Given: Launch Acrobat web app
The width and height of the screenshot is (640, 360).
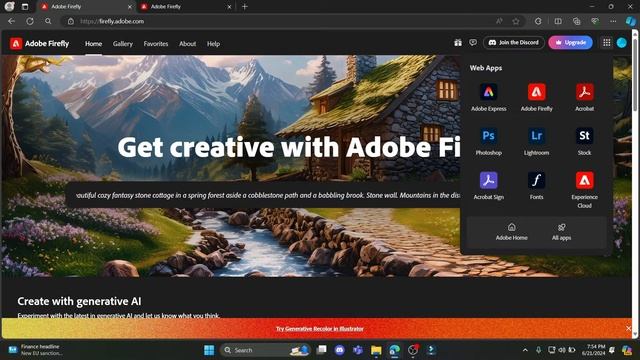Looking at the screenshot, I should pyautogui.click(x=584, y=98).
